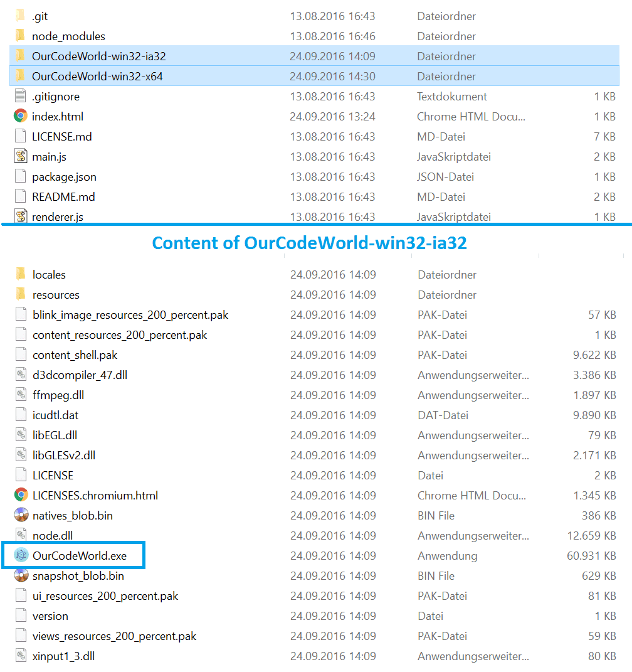
Task: Select the resources folder
Action: point(56,295)
